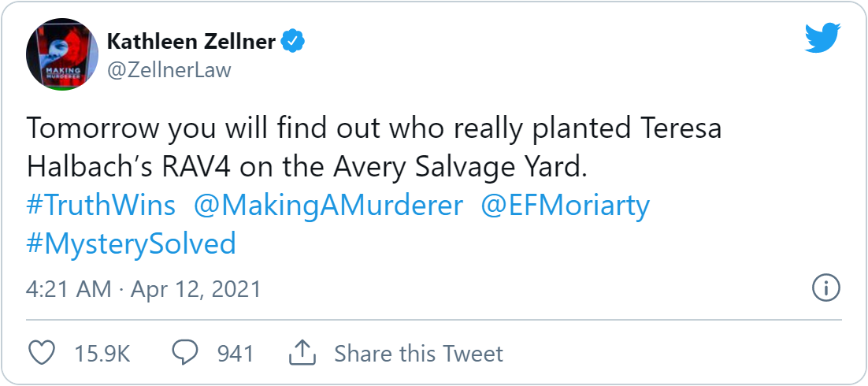Open the @EFMoriarty mention
The height and width of the screenshot is (386, 868).
pos(565,206)
